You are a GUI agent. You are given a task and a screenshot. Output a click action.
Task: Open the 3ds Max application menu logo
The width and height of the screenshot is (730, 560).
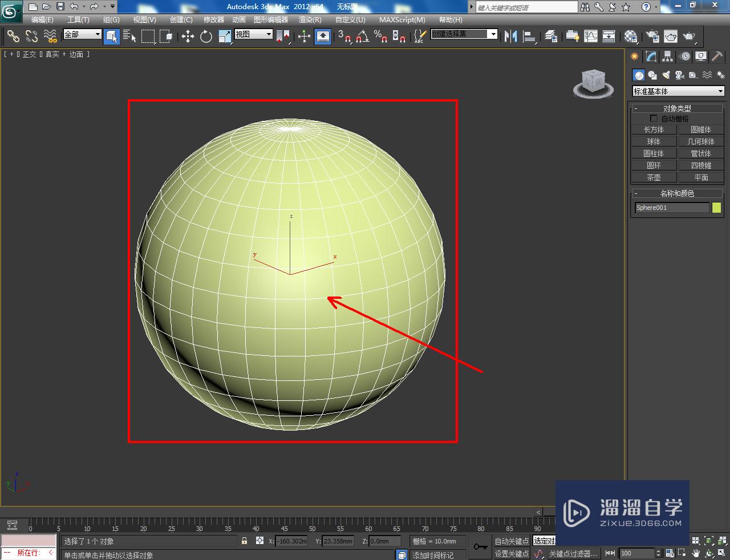pyautogui.click(x=11, y=10)
